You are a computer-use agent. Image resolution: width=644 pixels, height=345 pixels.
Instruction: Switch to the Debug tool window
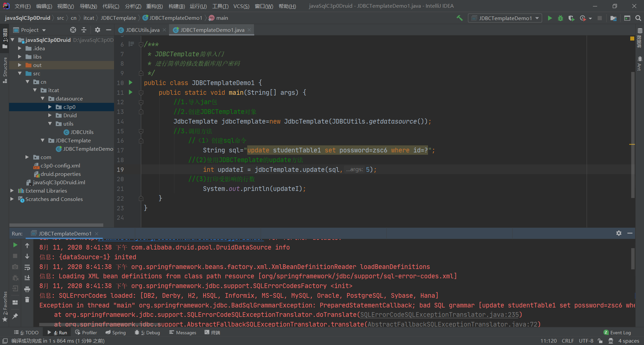pos(147,332)
